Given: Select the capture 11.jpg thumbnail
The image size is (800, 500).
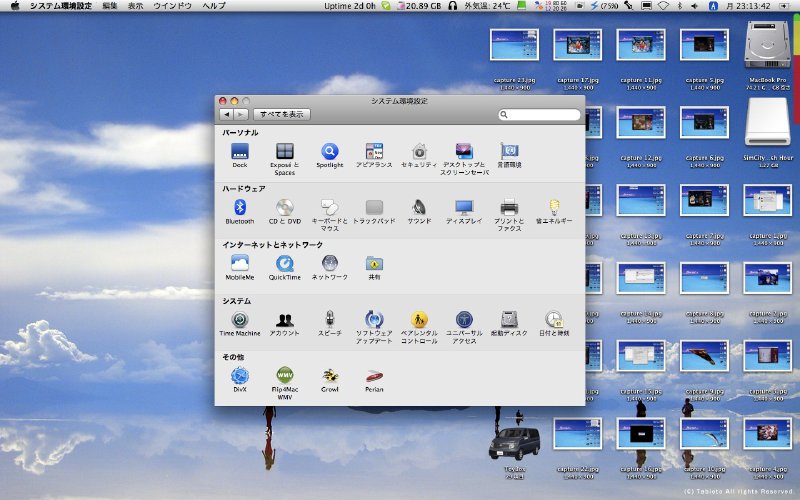Looking at the screenshot, I should click(641, 44).
